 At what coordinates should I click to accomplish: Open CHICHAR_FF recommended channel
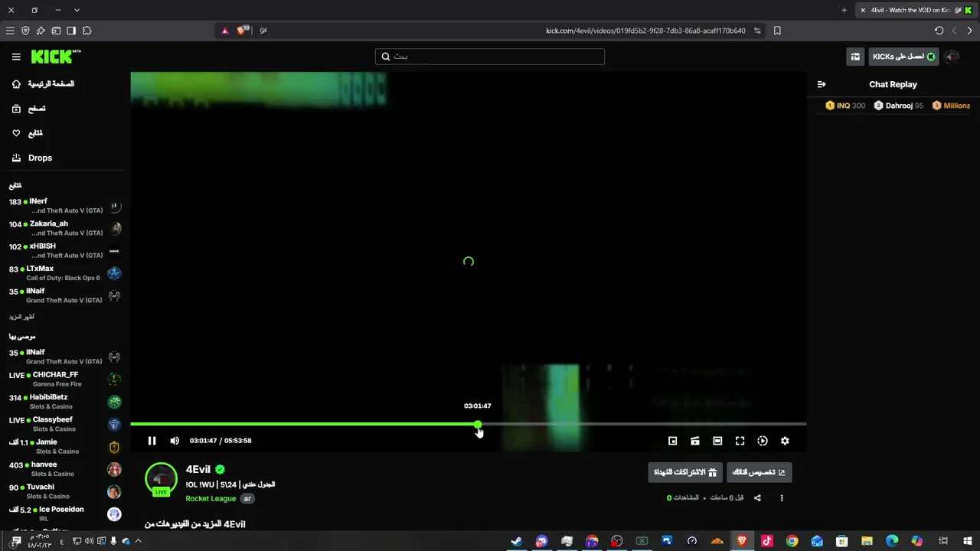coord(65,380)
